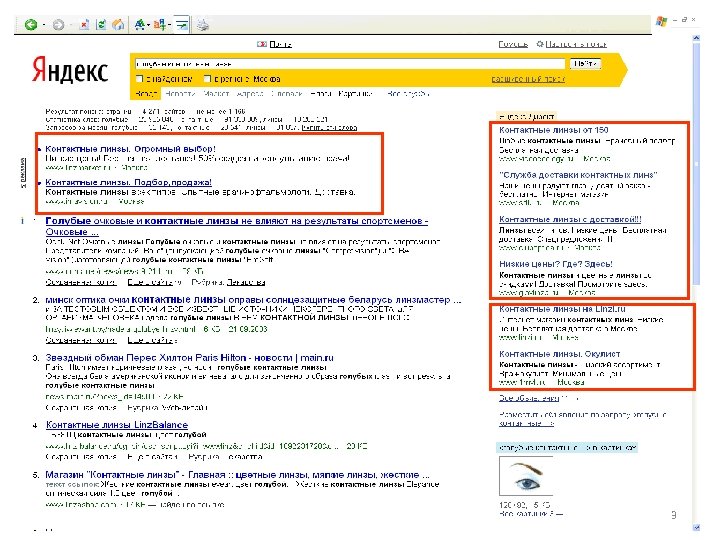The image size is (720, 540).
Task: Open the Forward button history dropdown arrow
Action: point(71,25)
